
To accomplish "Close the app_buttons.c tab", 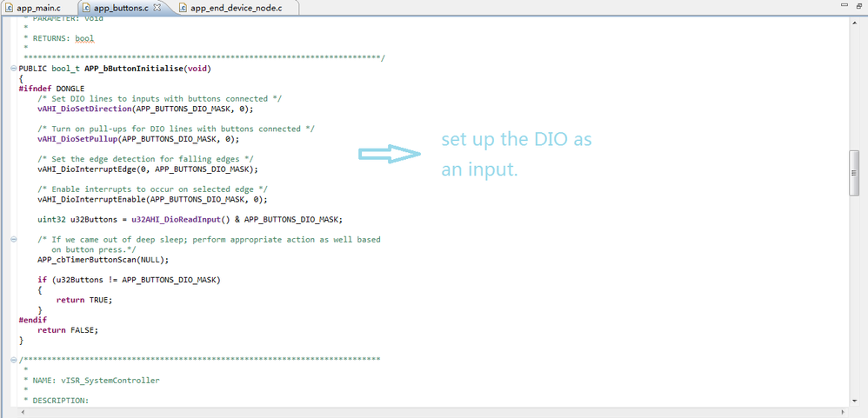I will pos(157,8).
